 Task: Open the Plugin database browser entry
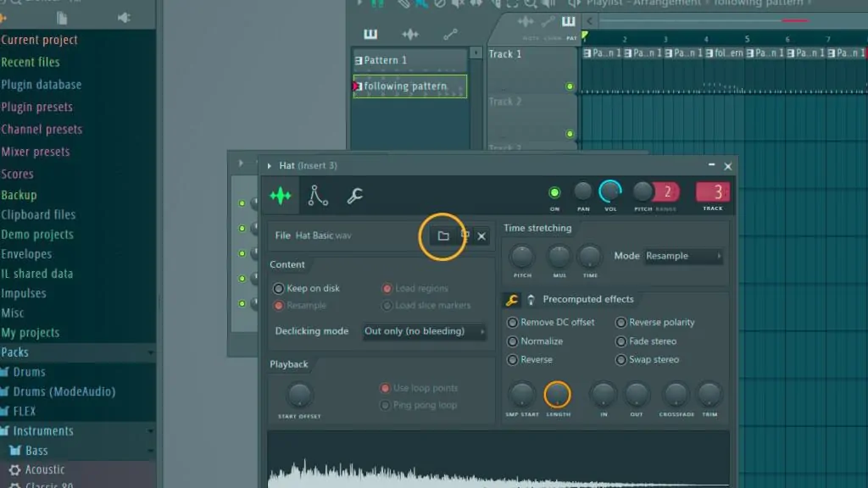point(42,85)
